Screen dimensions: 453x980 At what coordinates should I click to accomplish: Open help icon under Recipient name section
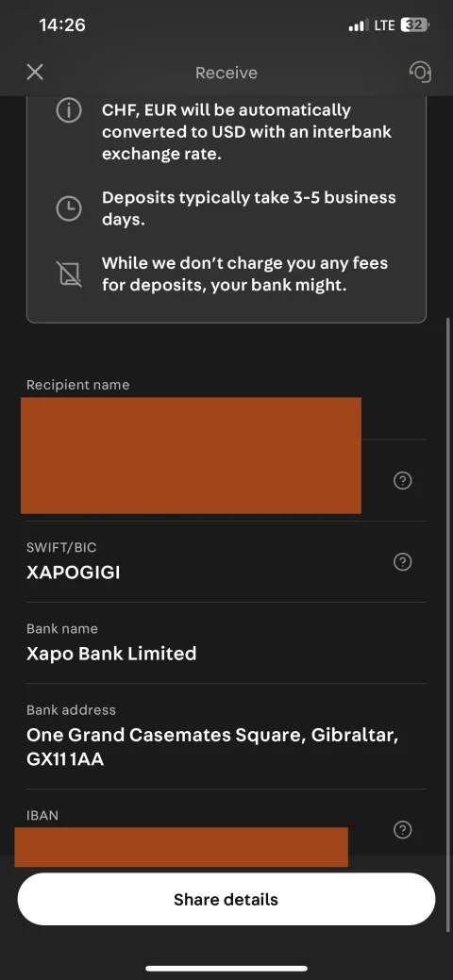tap(402, 481)
